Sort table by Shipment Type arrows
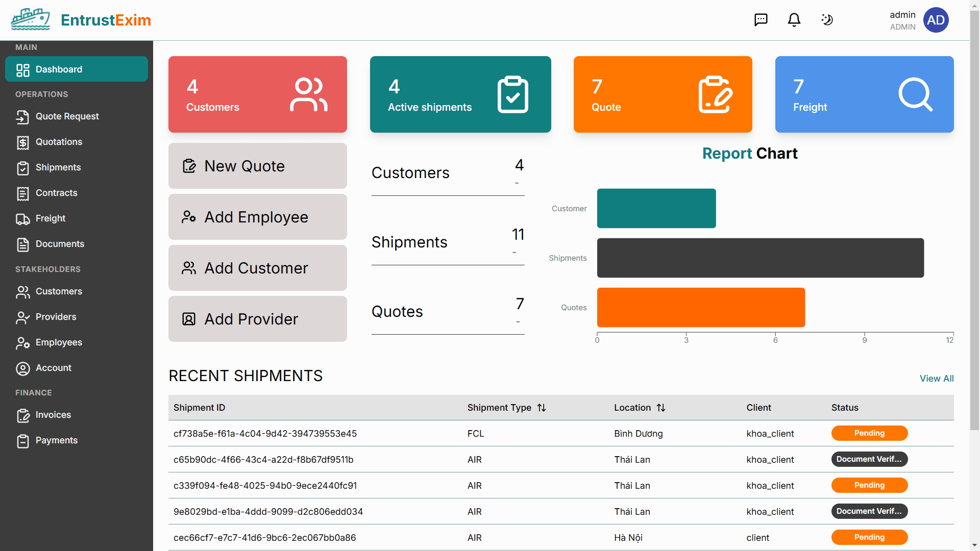This screenshot has width=980, height=551. 542,408
